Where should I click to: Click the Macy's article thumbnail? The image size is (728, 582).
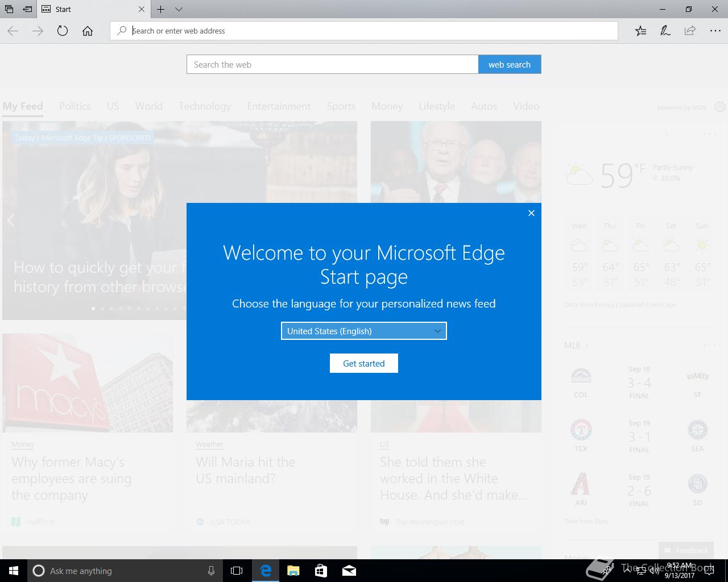click(88, 383)
